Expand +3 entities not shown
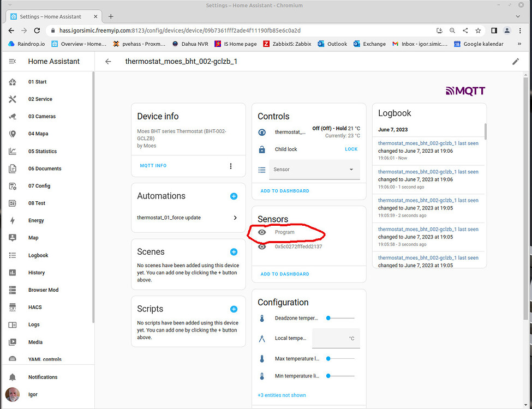This screenshot has height=409, width=532. coord(282,395)
